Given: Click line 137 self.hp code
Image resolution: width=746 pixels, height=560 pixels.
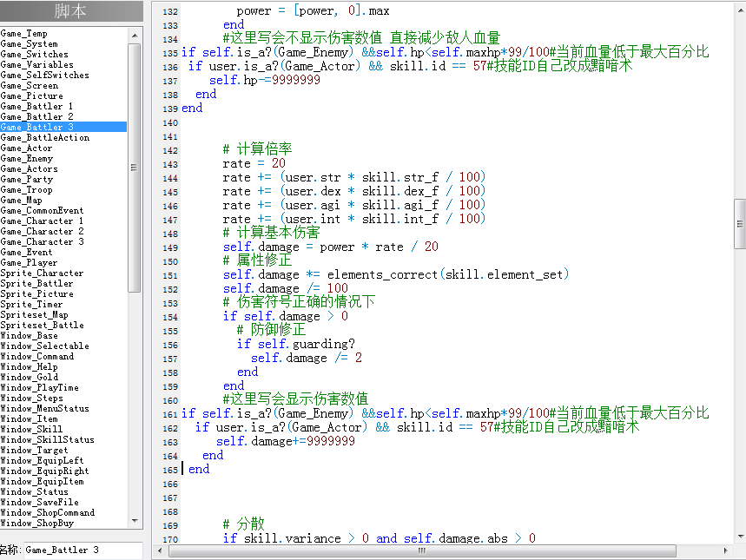Looking at the screenshot, I should tap(265, 80).
